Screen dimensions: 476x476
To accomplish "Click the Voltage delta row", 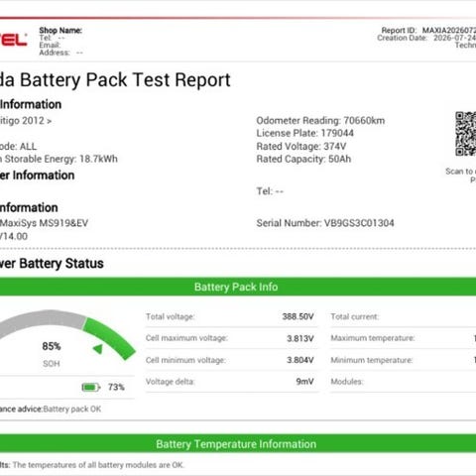I will tap(231, 382).
